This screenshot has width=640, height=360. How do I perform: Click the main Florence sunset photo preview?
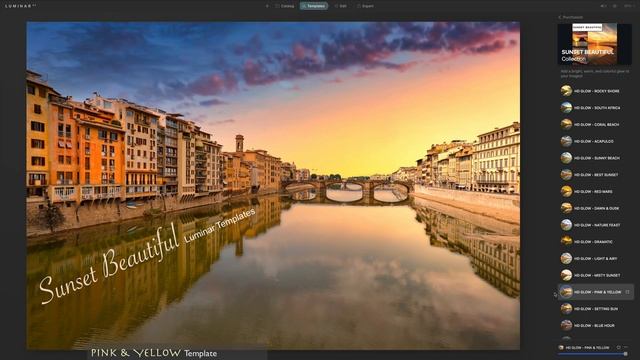point(273,185)
